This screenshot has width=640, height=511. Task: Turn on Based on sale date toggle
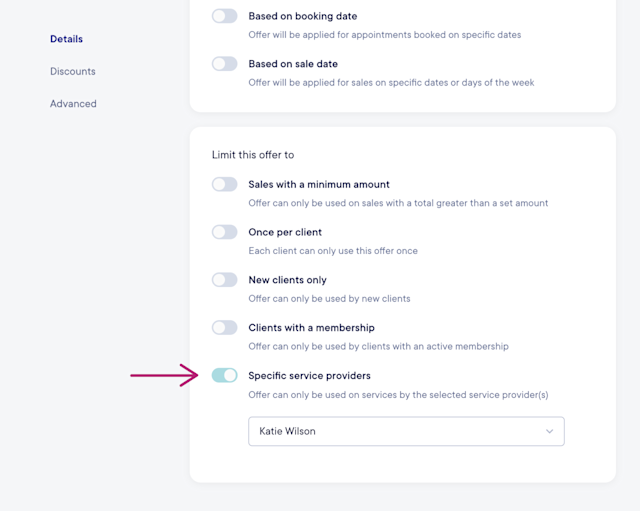(224, 64)
